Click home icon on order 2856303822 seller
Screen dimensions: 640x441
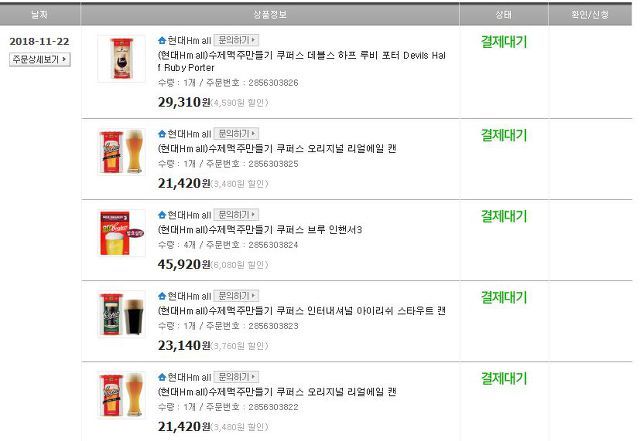[x=162, y=377]
